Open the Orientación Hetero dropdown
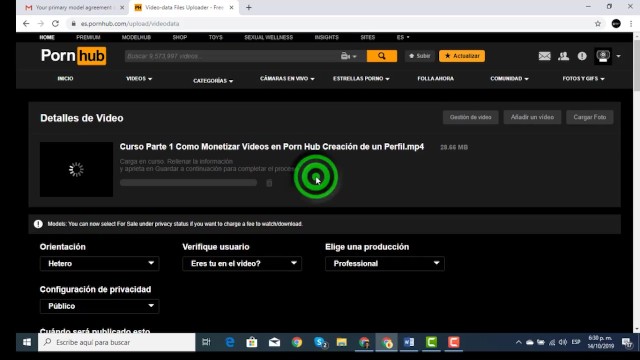 99,264
